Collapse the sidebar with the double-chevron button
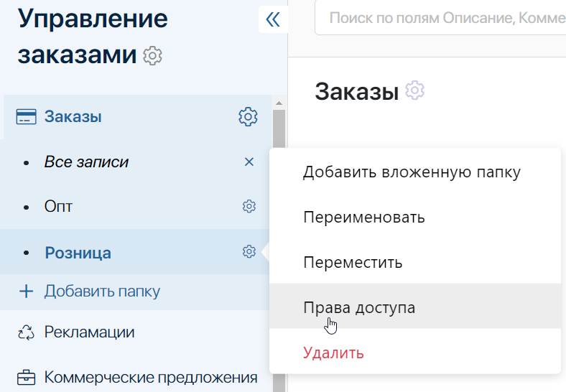566x392 pixels. click(x=273, y=19)
